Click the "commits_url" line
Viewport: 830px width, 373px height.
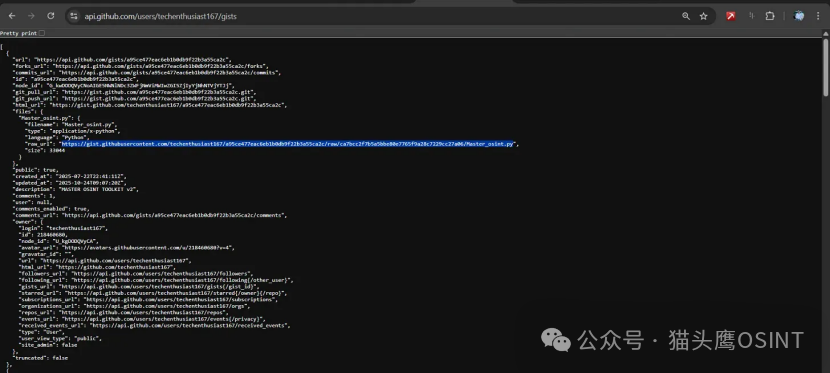(147, 72)
